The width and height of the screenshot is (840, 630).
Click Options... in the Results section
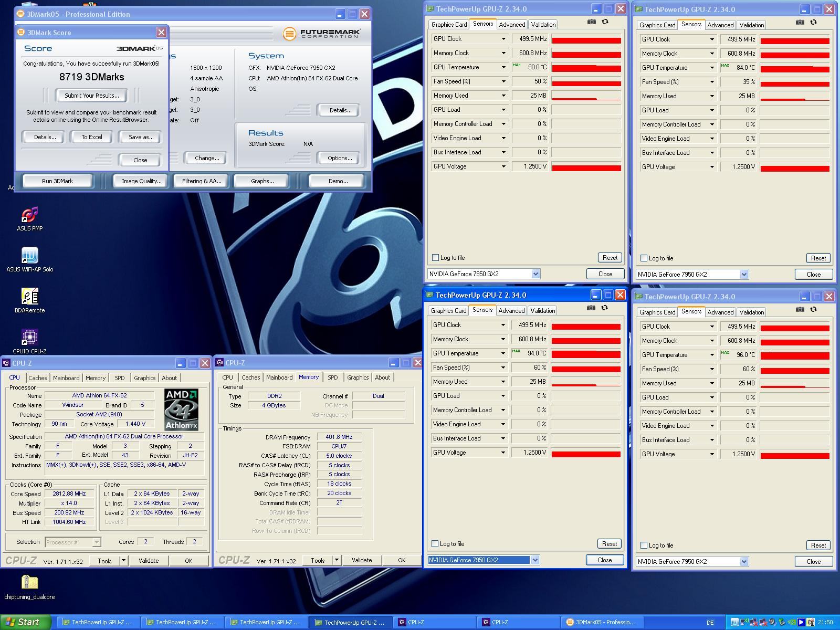pyautogui.click(x=340, y=158)
